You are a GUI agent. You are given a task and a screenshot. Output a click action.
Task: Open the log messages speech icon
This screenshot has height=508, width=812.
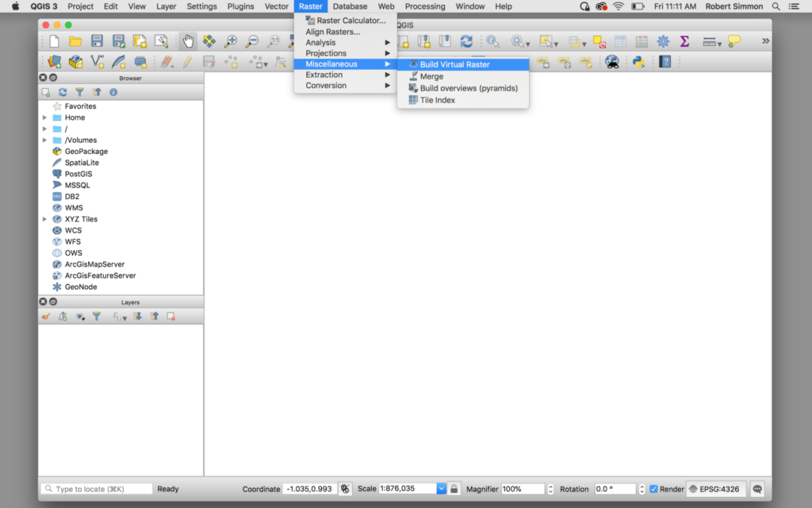coord(757,489)
